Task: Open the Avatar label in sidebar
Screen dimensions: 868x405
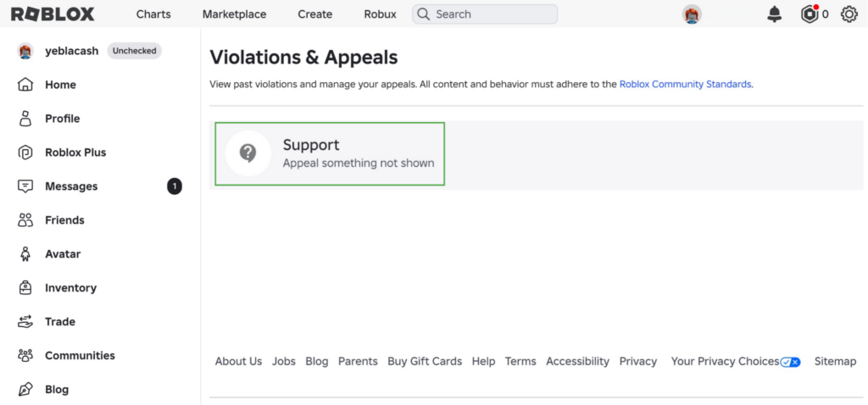Action: coord(63,254)
